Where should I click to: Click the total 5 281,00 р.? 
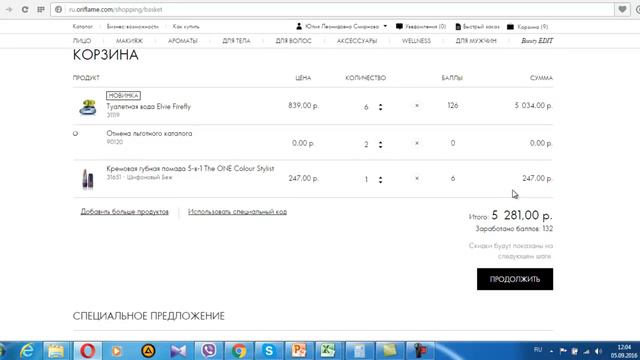pos(522,215)
